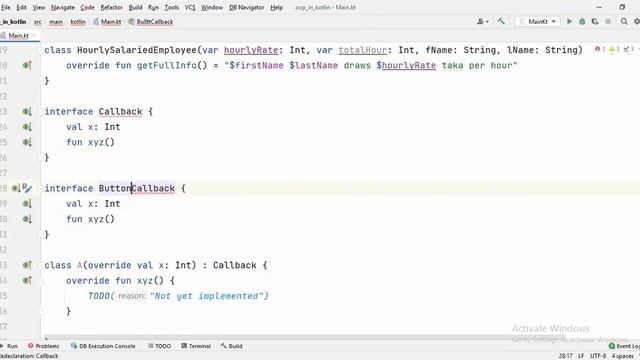Collapse class A fold marker
The image size is (640, 360).
41,265
